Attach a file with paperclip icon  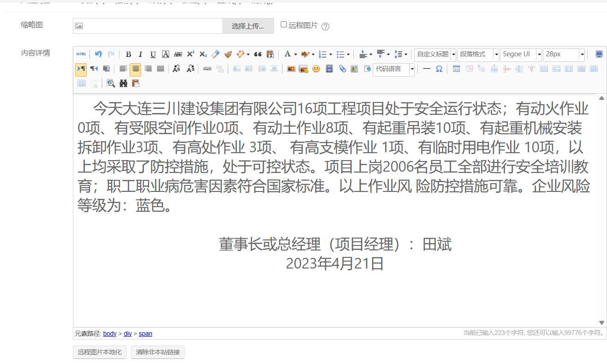pos(342,69)
